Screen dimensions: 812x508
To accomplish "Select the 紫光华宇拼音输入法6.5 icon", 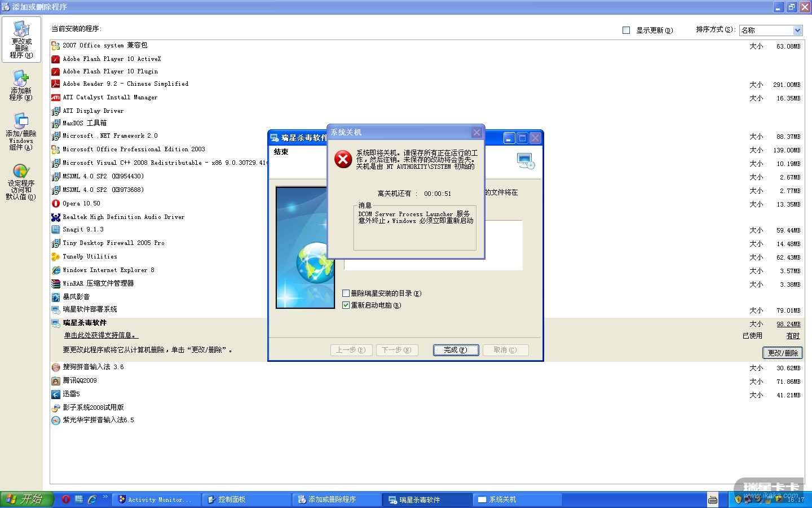I will coord(56,421).
